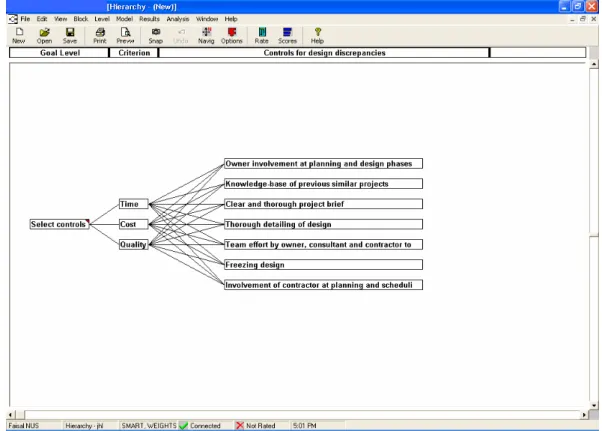Screen dimensions: 602x431
Task: Open the Block menu
Action: (81, 19)
